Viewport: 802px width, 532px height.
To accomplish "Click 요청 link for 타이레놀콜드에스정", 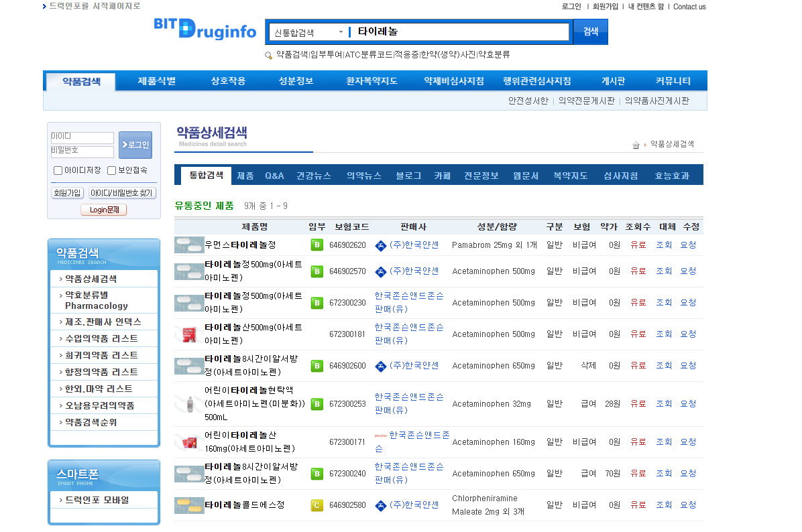I will [688, 505].
